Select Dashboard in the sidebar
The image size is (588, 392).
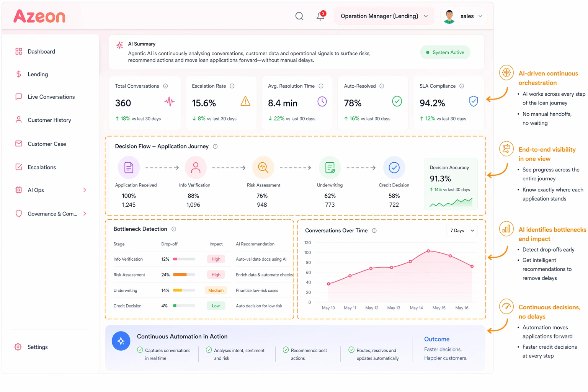click(x=41, y=51)
